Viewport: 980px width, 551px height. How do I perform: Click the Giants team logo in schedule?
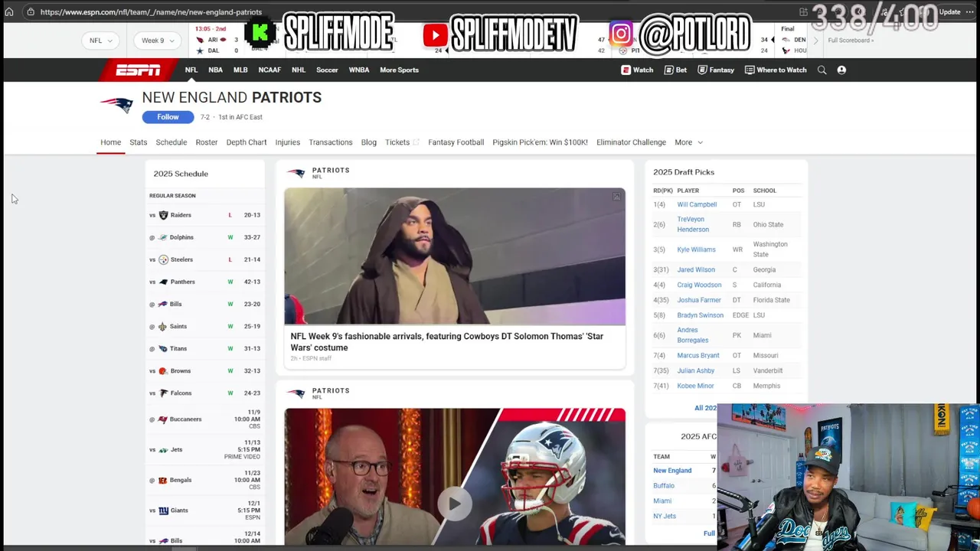163,510
